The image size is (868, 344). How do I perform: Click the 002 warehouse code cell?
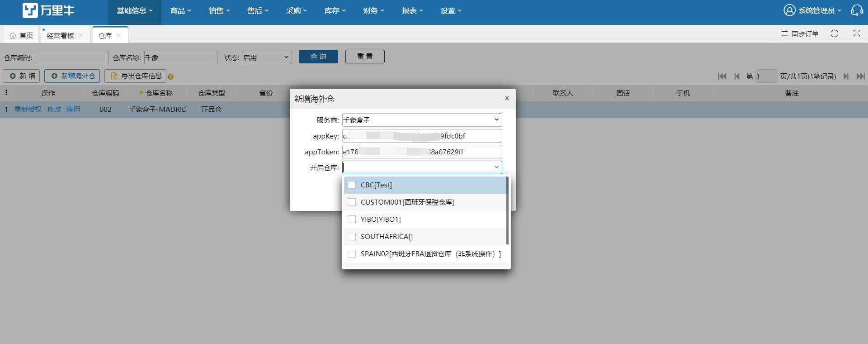(105, 109)
